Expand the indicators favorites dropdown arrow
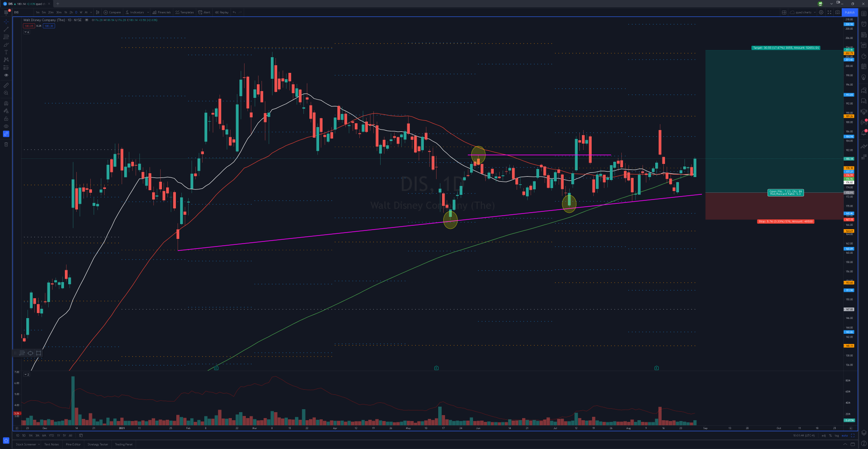Viewport: 868px width, 449px height. (148, 12)
